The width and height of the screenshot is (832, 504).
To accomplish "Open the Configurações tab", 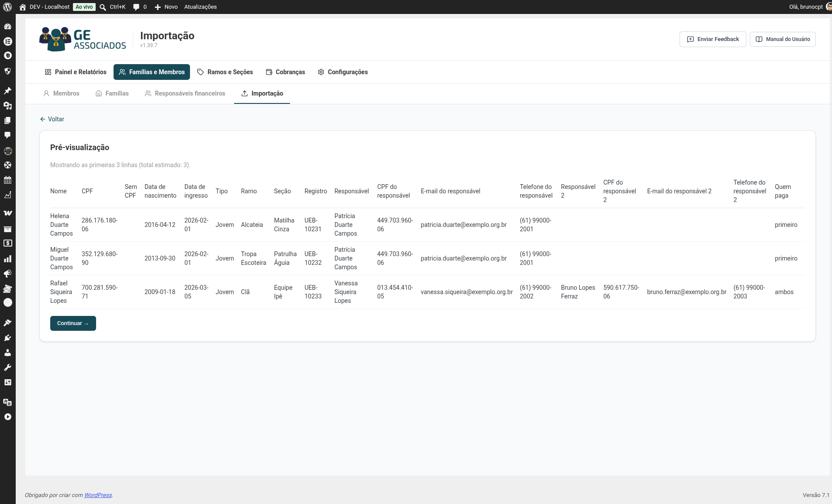I will pyautogui.click(x=343, y=72).
